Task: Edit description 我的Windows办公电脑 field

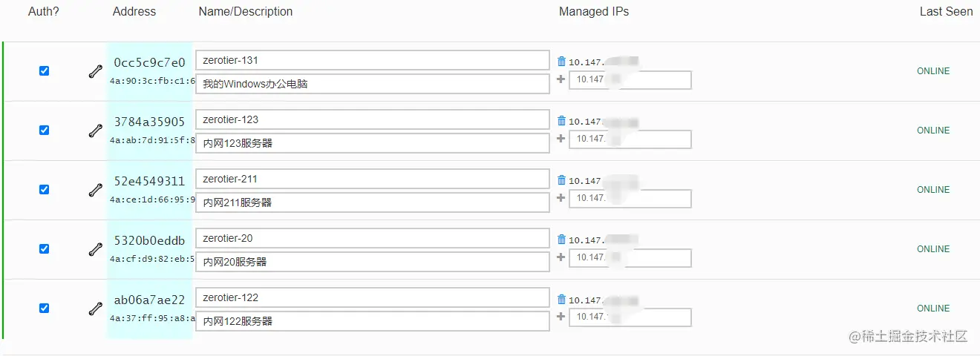Action: (x=373, y=84)
